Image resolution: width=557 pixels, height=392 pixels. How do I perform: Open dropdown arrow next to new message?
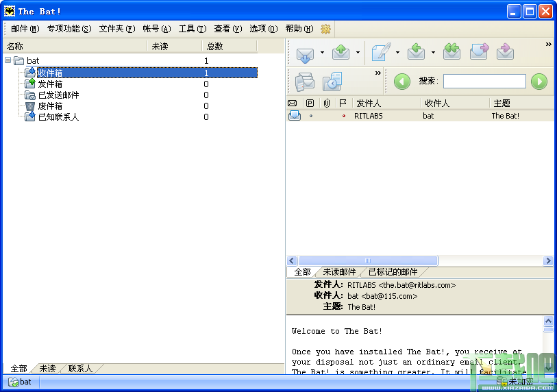(x=397, y=52)
